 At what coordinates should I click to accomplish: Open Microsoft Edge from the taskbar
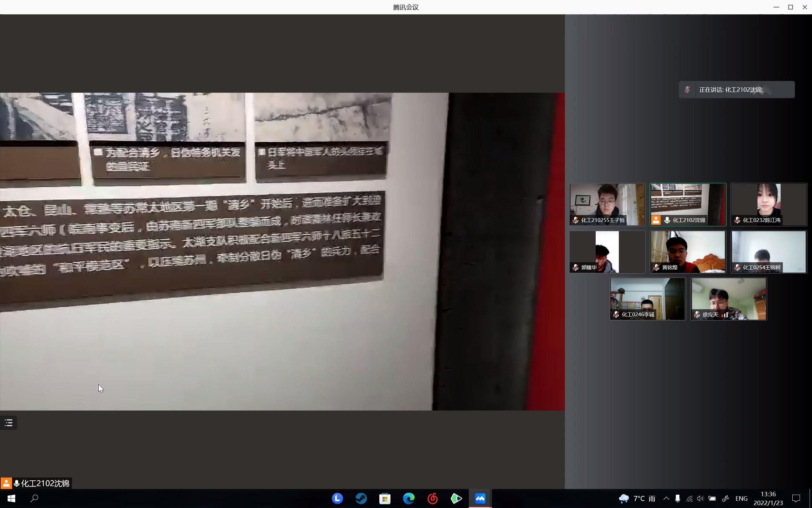click(x=409, y=498)
